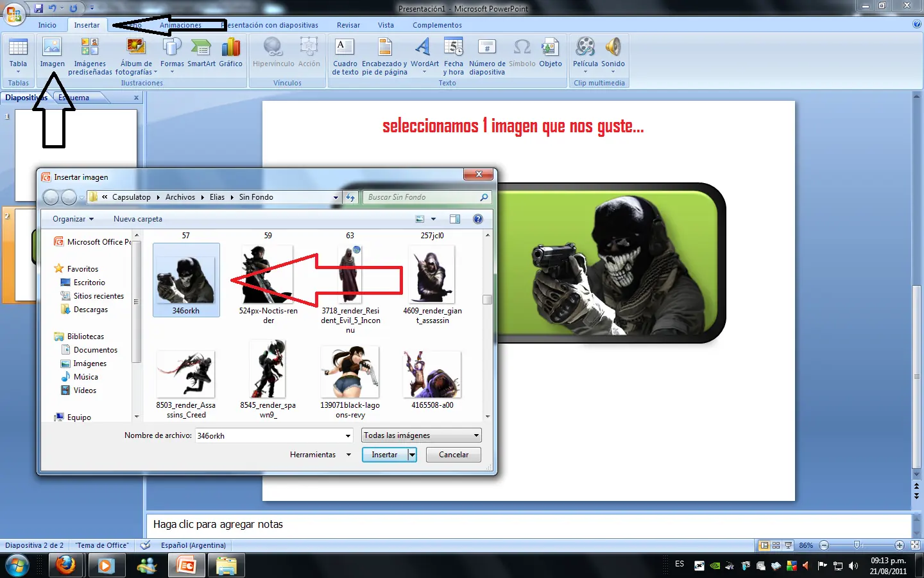Screen dimensions: 924x578
Task: Select the 346orkh image thumbnail
Action: [x=186, y=280]
